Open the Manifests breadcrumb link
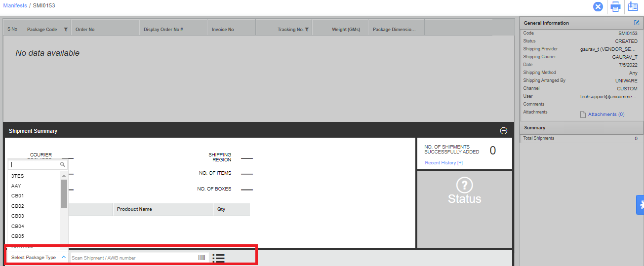 [15, 5]
